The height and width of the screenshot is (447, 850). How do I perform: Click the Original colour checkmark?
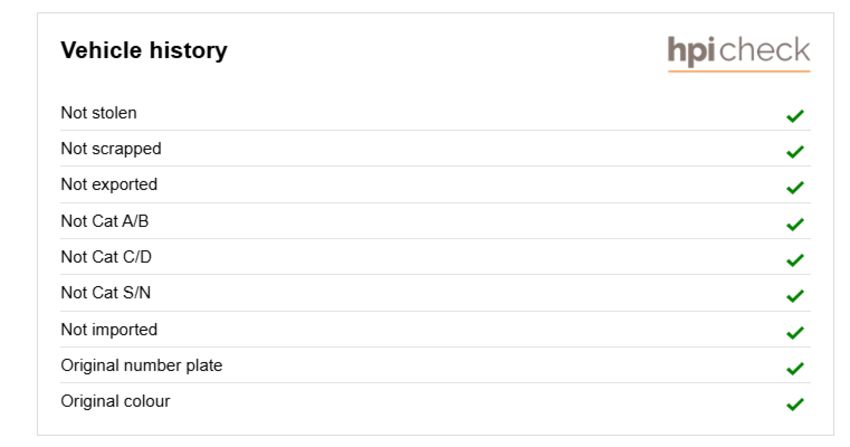795,404
